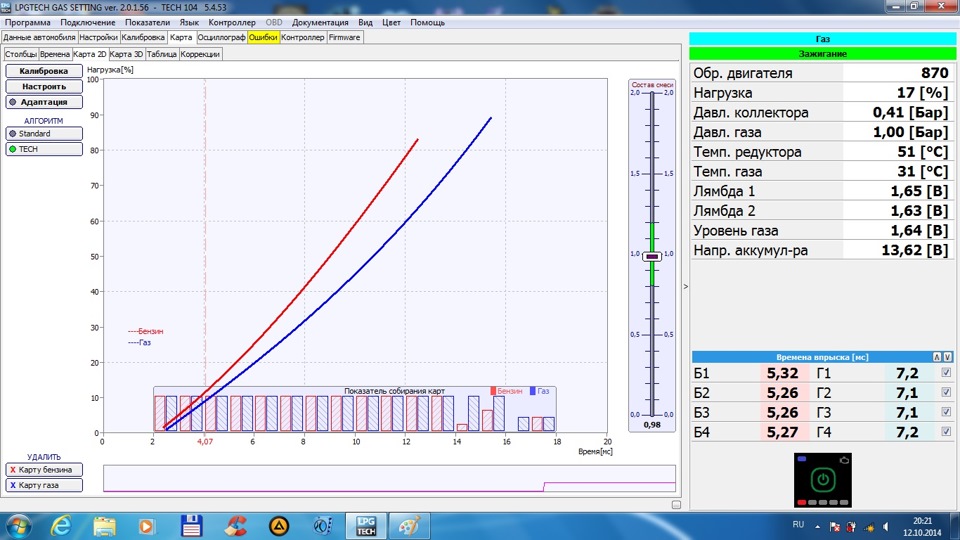Open media player taskbar icon
Screen dimensions: 960x540
tap(146, 526)
